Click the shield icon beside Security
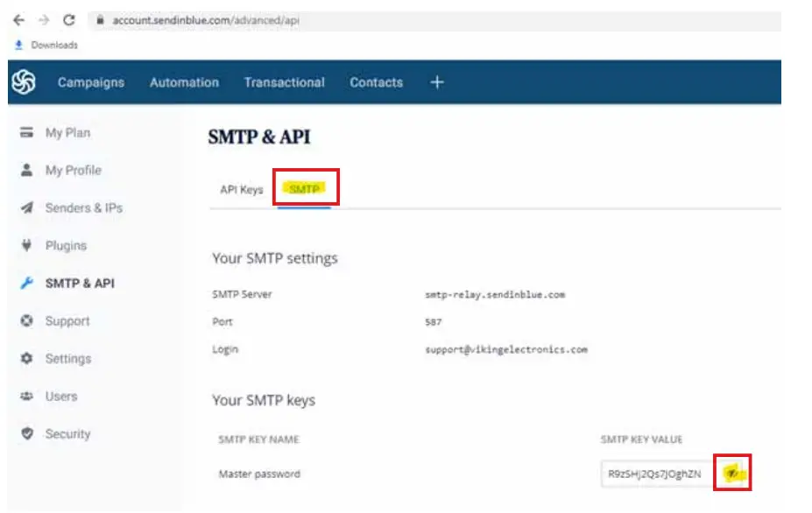The width and height of the screenshot is (812, 513). (x=27, y=433)
